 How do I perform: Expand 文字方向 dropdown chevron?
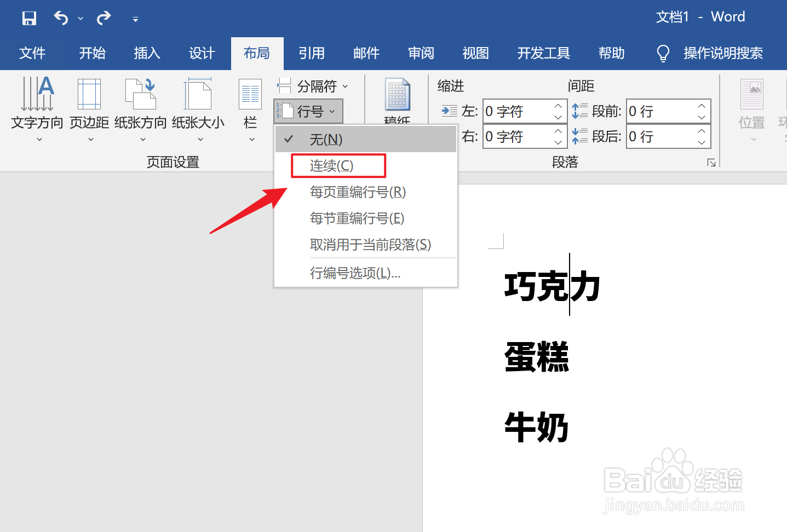(39, 140)
